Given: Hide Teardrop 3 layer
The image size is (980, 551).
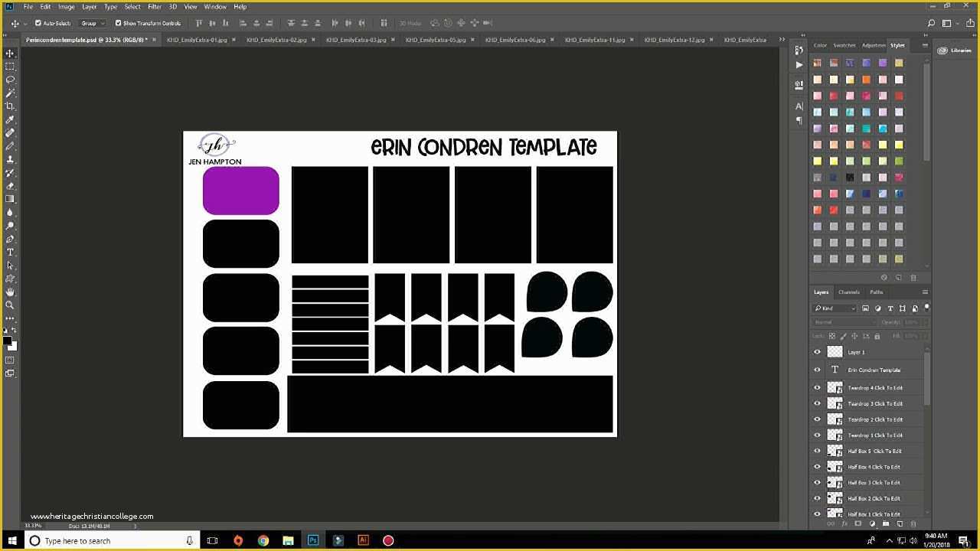Looking at the screenshot, I should click(817, 403).
